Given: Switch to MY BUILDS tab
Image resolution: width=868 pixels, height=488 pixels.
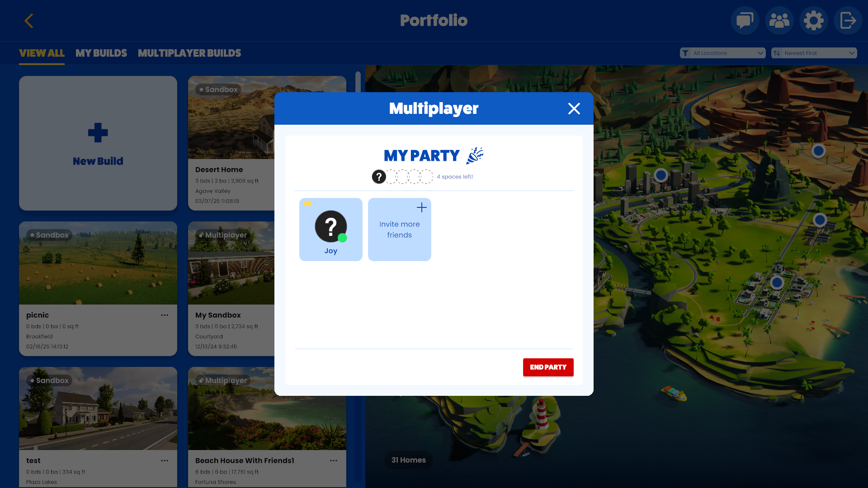Looking at the screenshot, I should pos(101,53).
